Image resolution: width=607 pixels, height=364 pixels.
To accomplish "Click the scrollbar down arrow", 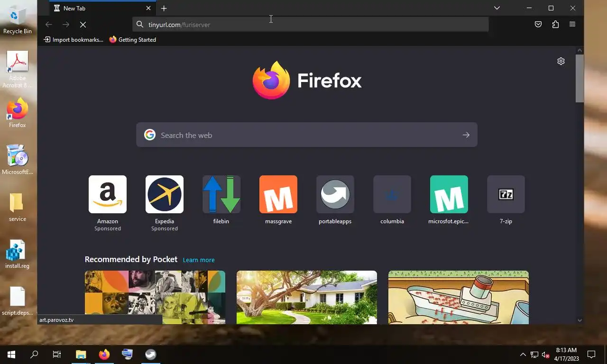I will pos(579,320).
